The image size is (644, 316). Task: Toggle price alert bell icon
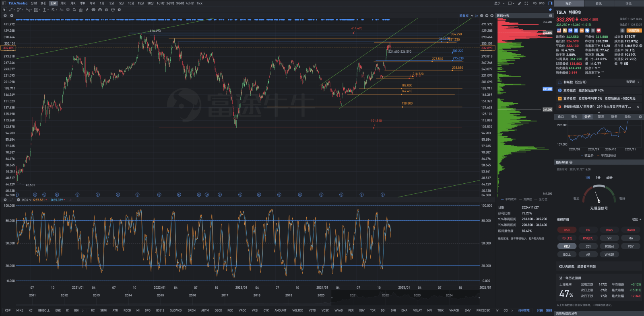(x=622, y=31)
